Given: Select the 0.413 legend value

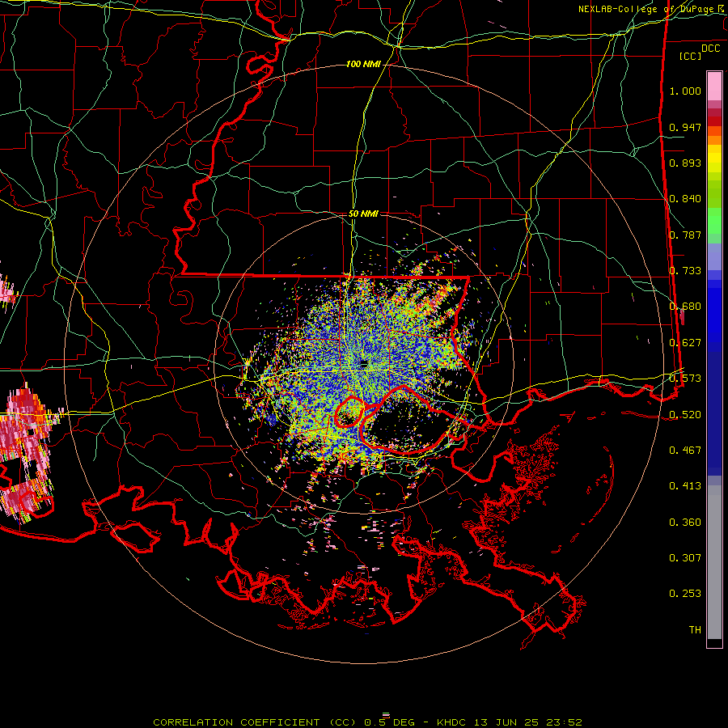Looking at the screenshot, I should 685,486.
